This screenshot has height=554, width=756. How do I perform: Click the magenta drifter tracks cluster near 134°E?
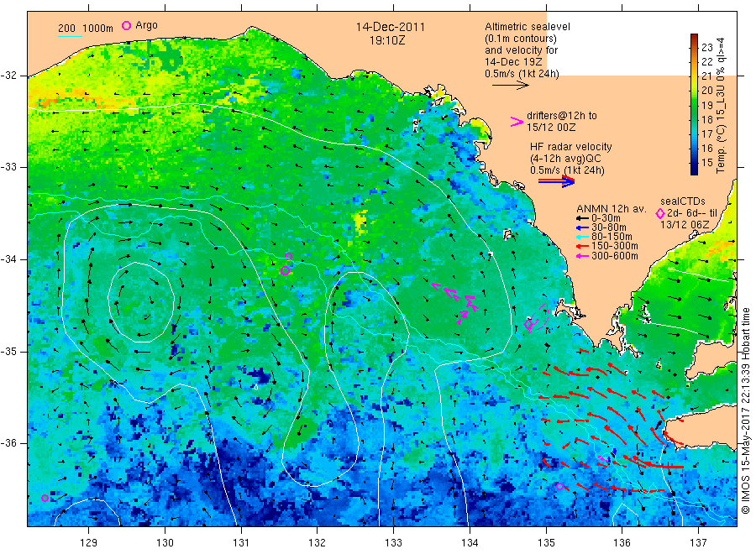point(456,302)
